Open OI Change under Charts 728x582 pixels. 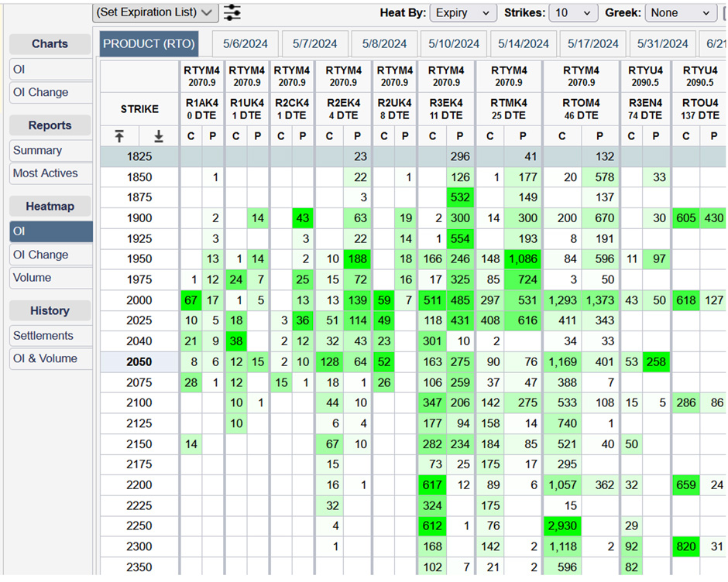[x=40, y=92]
